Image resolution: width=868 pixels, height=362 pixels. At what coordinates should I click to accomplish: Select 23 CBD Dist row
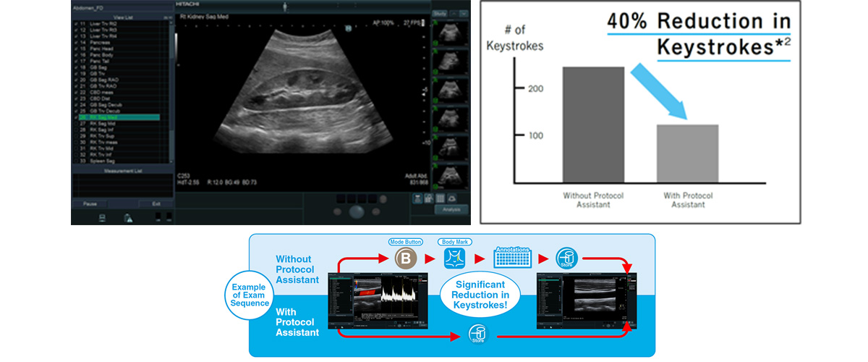tap(120, 98)
